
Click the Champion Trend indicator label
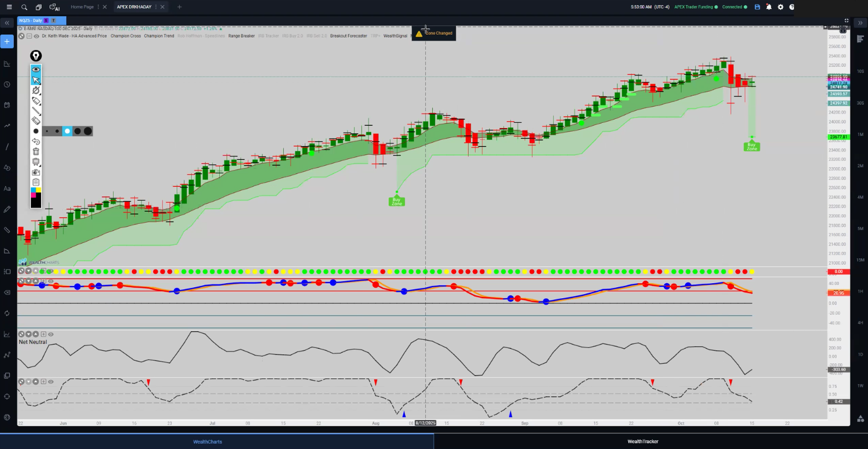(159, 36)
